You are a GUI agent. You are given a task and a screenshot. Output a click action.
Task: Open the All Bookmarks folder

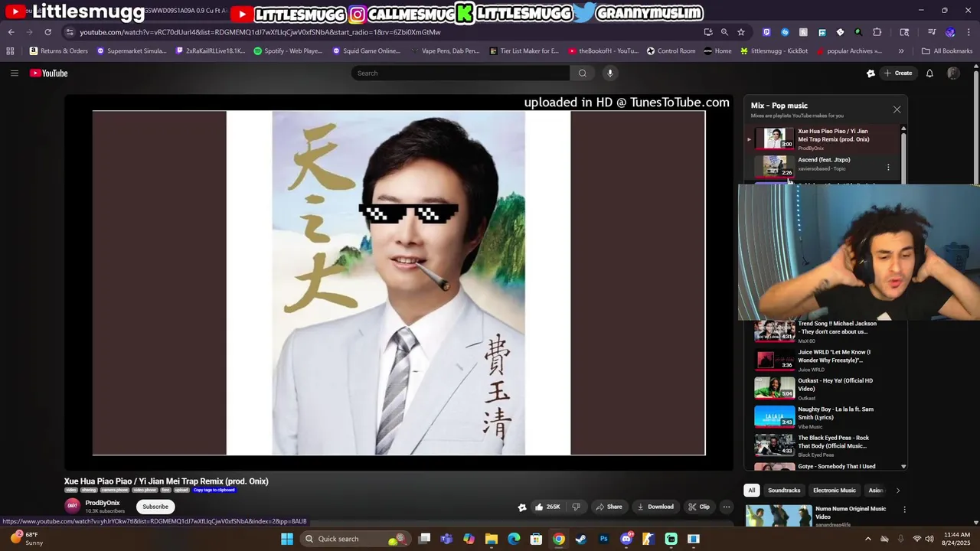coord(947,51)
